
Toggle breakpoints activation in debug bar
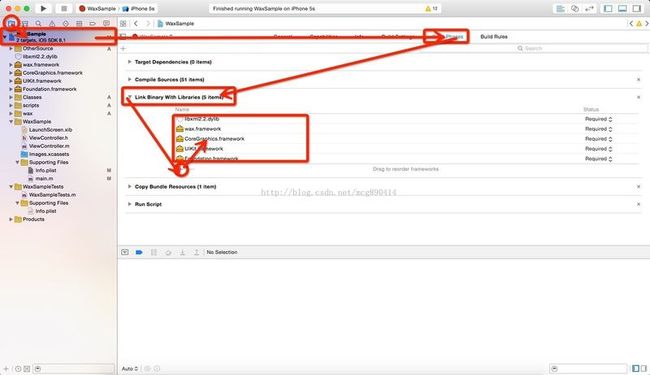click(139, 252)
